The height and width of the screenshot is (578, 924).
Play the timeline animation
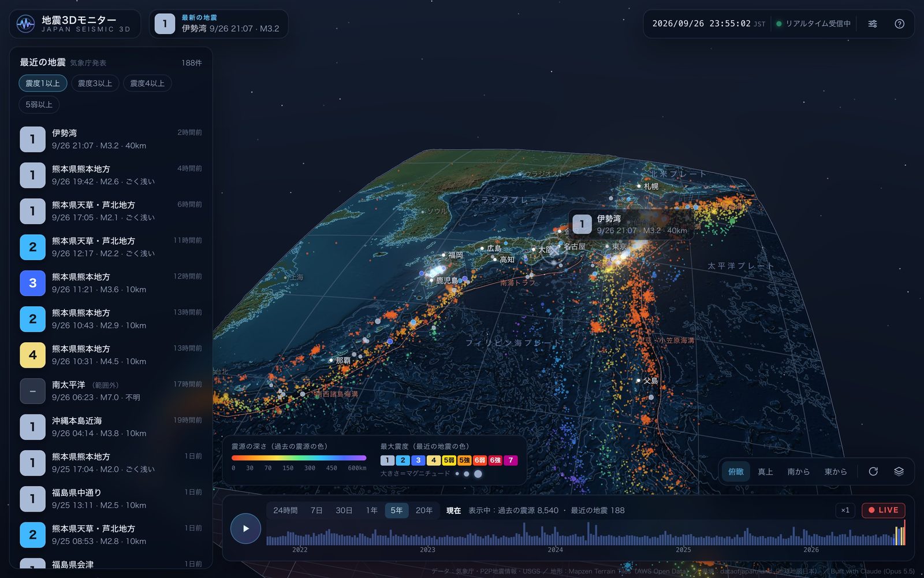245,528
